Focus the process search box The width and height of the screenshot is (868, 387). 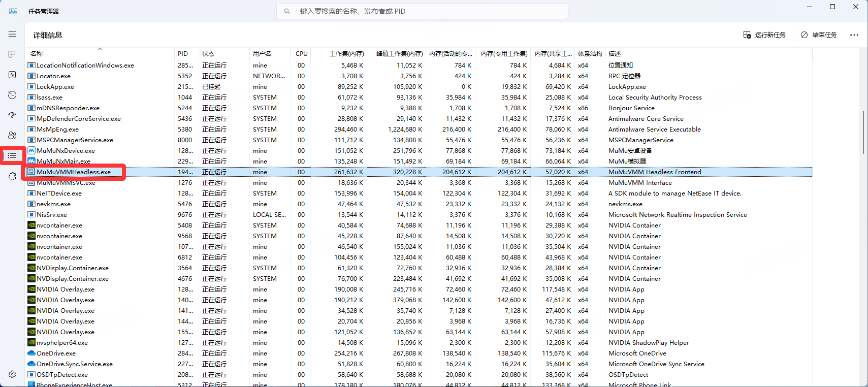tap(422, 11)
